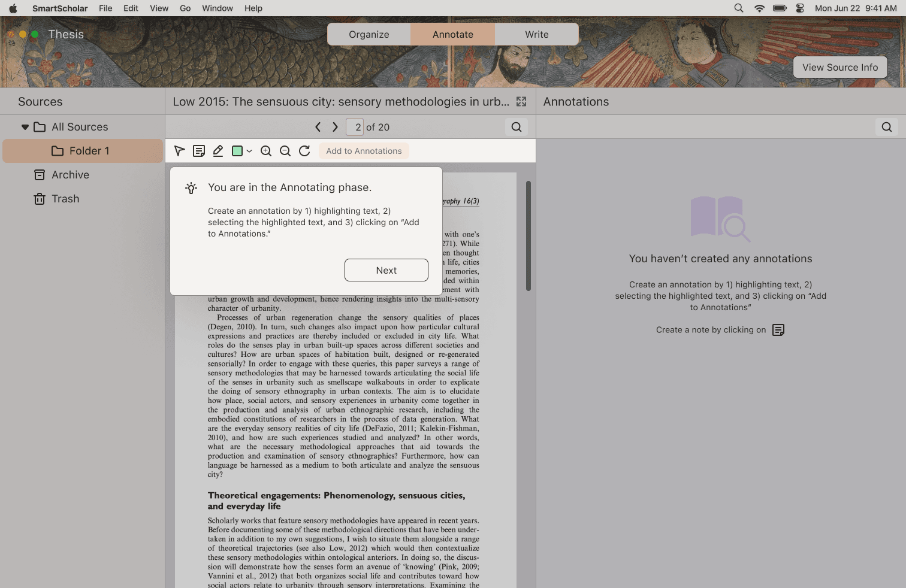Open the Window menu
This screenshot has width=906, height=588.
coord(218,8)
